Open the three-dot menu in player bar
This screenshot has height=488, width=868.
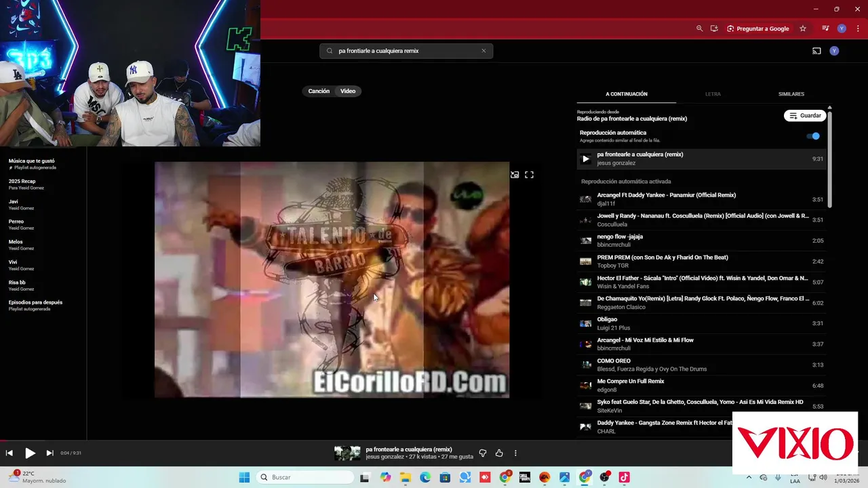click(x=515, y=453)
